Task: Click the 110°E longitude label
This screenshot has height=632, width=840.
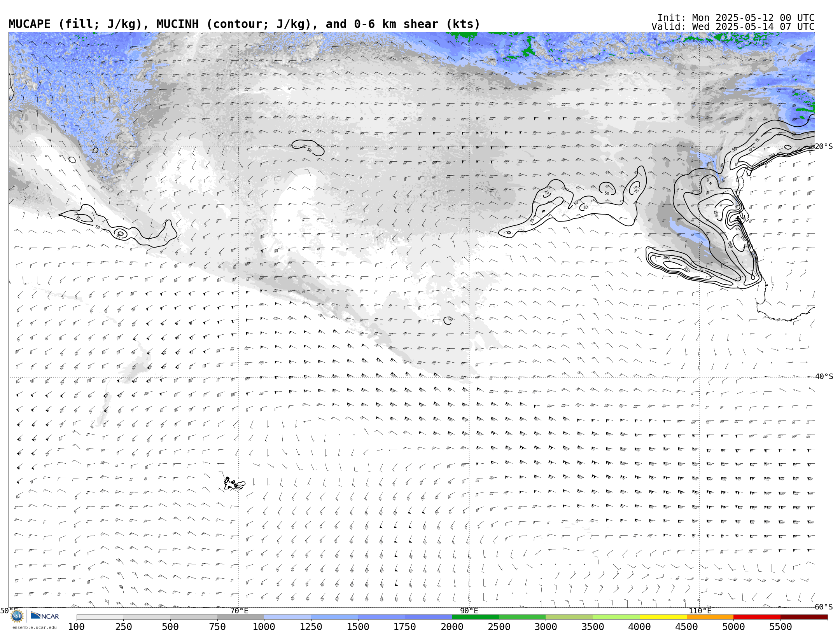Action: [700, 611]
